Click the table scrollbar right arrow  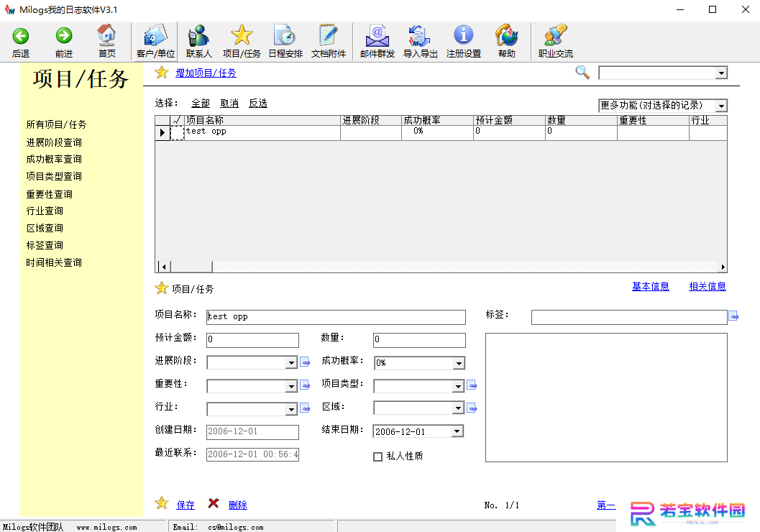[723, 267]
